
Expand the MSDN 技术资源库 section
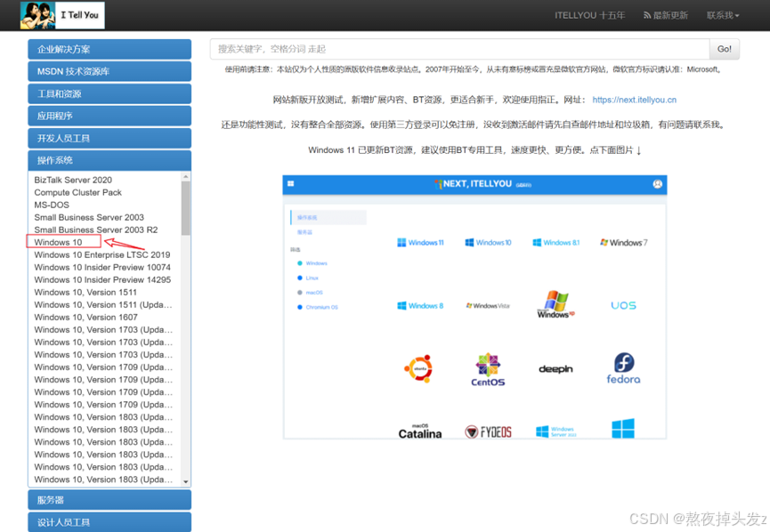109,72
